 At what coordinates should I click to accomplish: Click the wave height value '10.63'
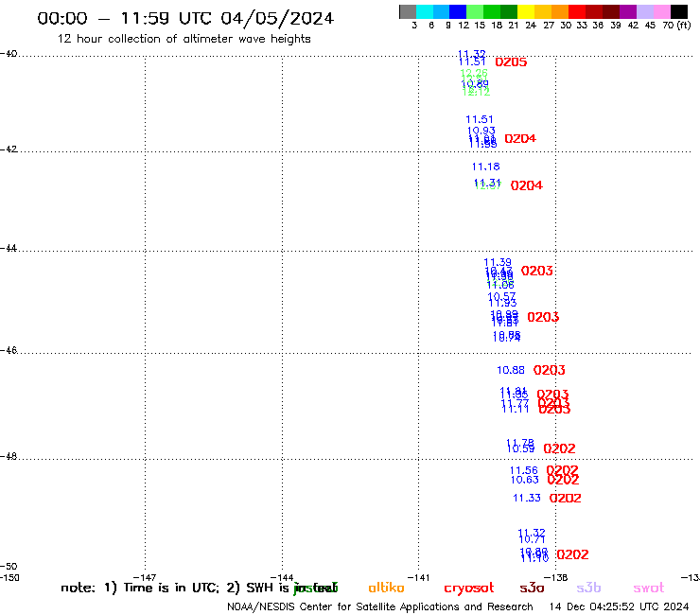pyautogui.click(x=525, y=480)
